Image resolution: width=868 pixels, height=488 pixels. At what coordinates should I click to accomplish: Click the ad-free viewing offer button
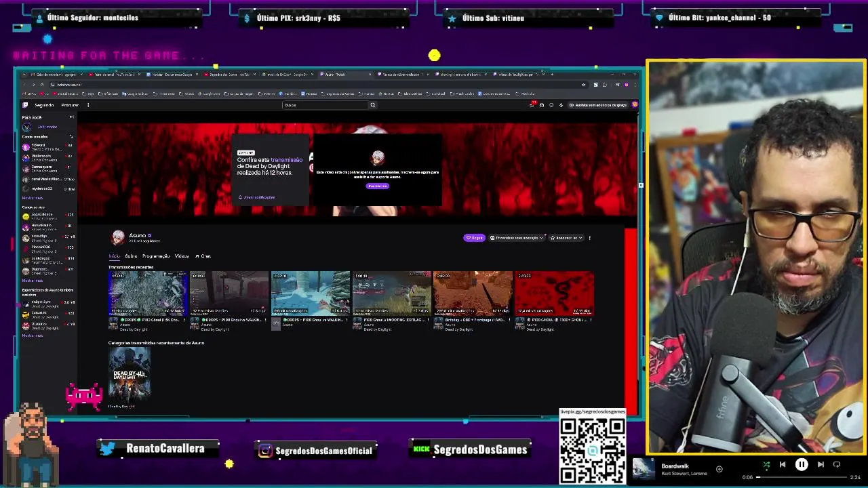(597, 105)
